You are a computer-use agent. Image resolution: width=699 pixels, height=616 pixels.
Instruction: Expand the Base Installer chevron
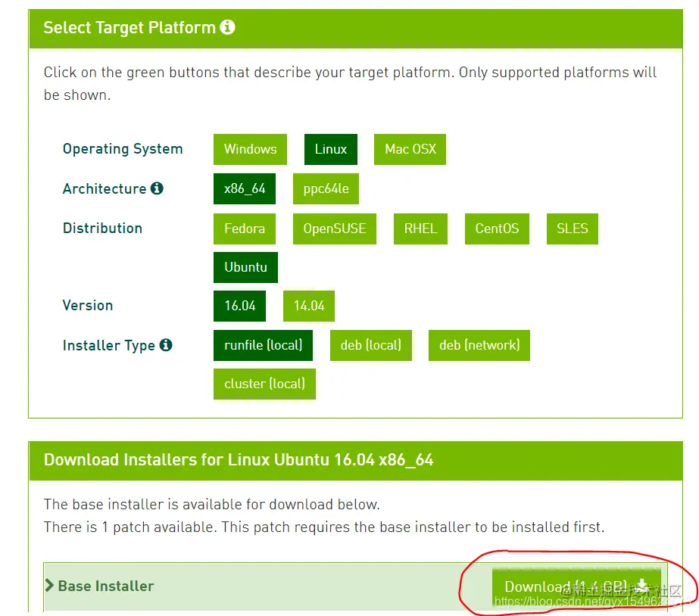tap(49, 585)
